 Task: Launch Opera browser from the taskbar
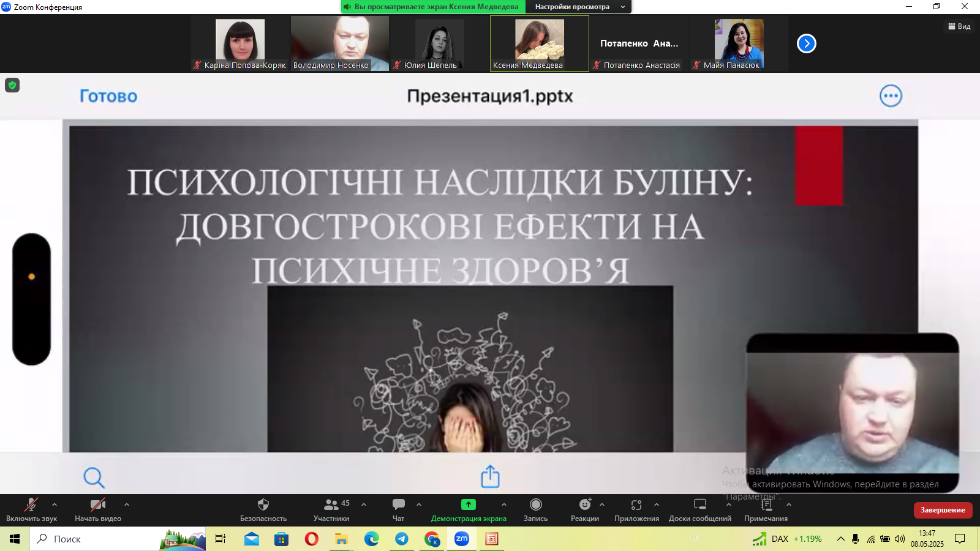[x=311, y=539]
